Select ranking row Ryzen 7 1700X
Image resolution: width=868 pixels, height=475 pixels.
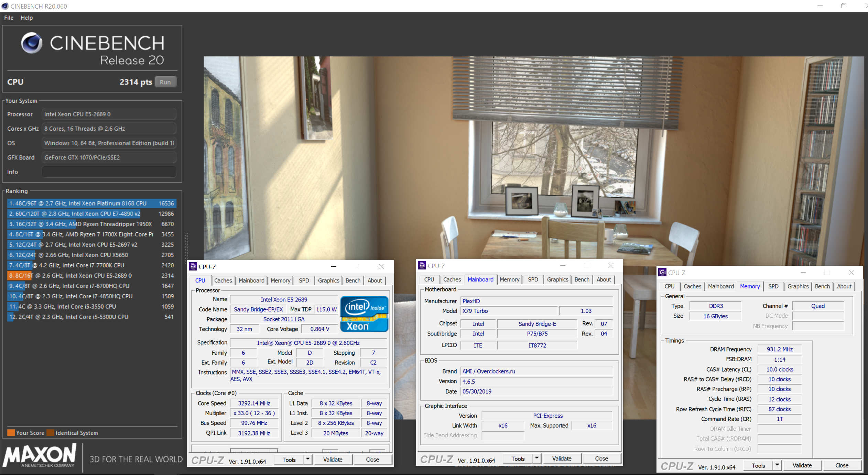point(92,234)
